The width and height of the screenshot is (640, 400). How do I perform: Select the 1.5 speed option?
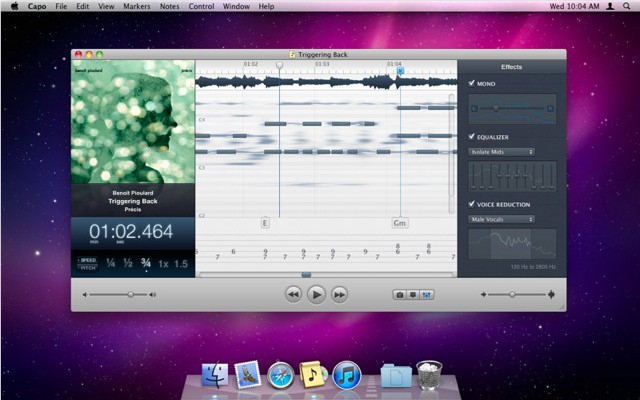point(180,264)
